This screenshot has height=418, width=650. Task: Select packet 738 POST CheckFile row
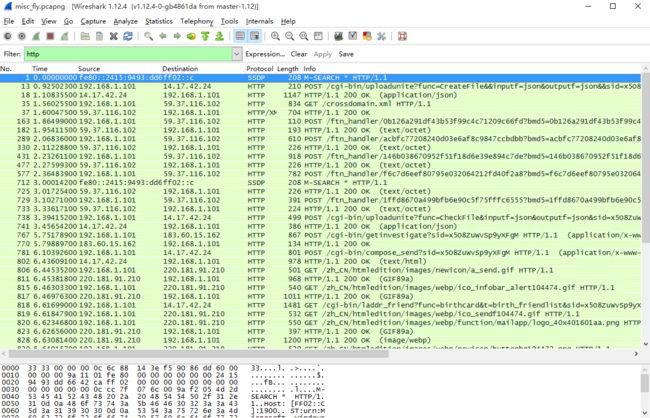click(320, 217)
